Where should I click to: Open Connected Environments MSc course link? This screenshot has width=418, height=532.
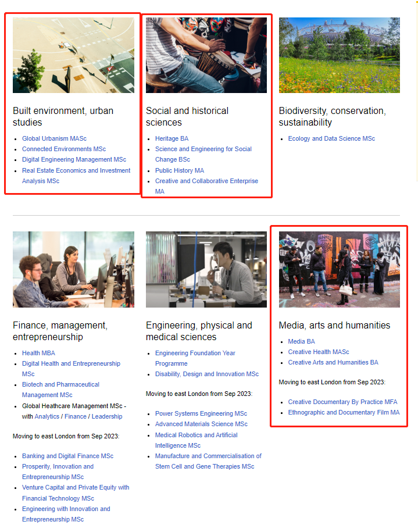point(64,149)
